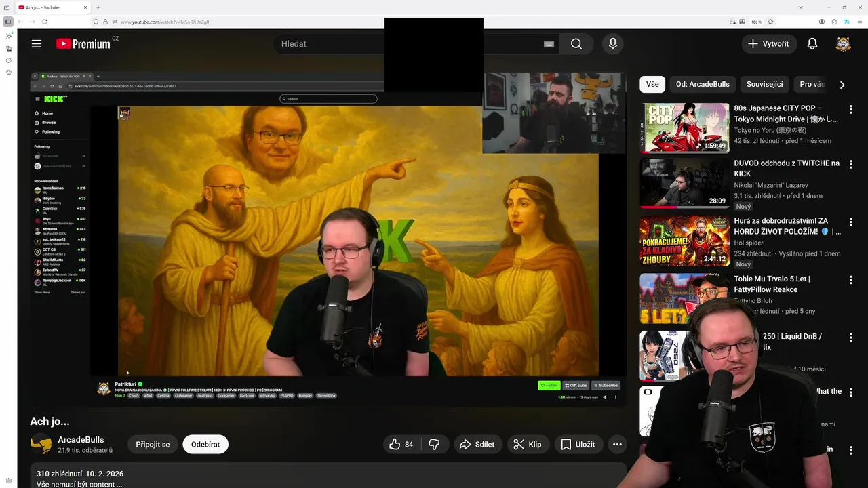Screen dimensions: 868x488
Task: Save video with Uložit button
Action: click(578, 444)
